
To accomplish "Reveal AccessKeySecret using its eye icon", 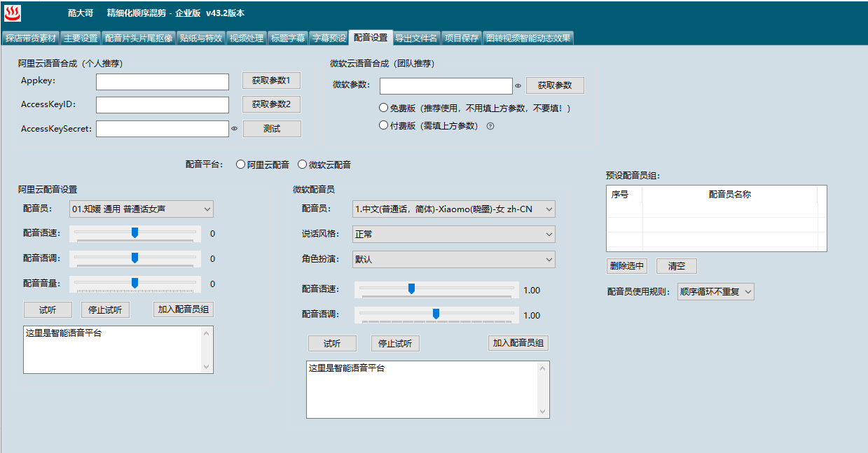I will (x=235, y=129).
